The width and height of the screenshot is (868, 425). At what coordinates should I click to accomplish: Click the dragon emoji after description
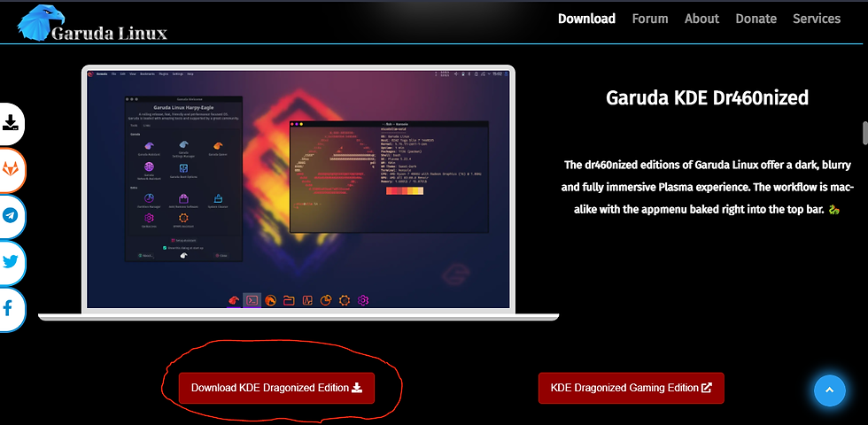834,211
